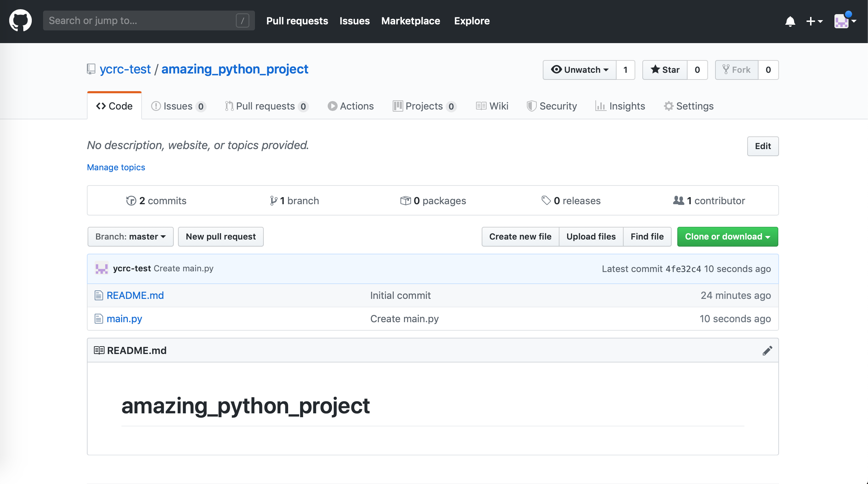
Task: Click the GitHub Octocat logo
Action: (x=20, y=20)
